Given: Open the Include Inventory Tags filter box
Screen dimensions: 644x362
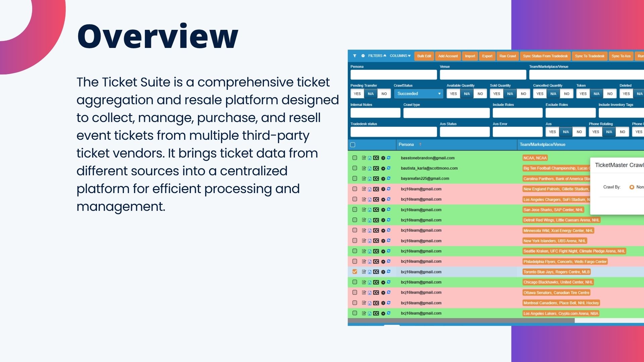Looking at the screenshot, I should coord(621,113).
